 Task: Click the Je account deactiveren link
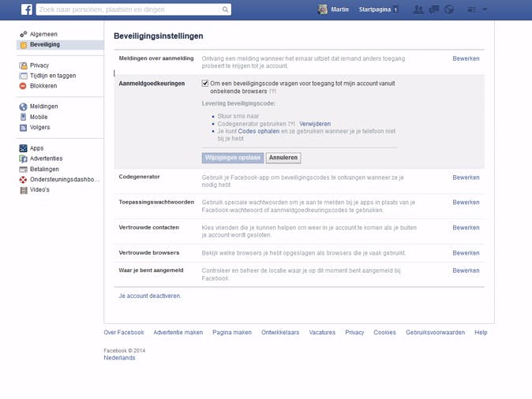coord(150,296)
